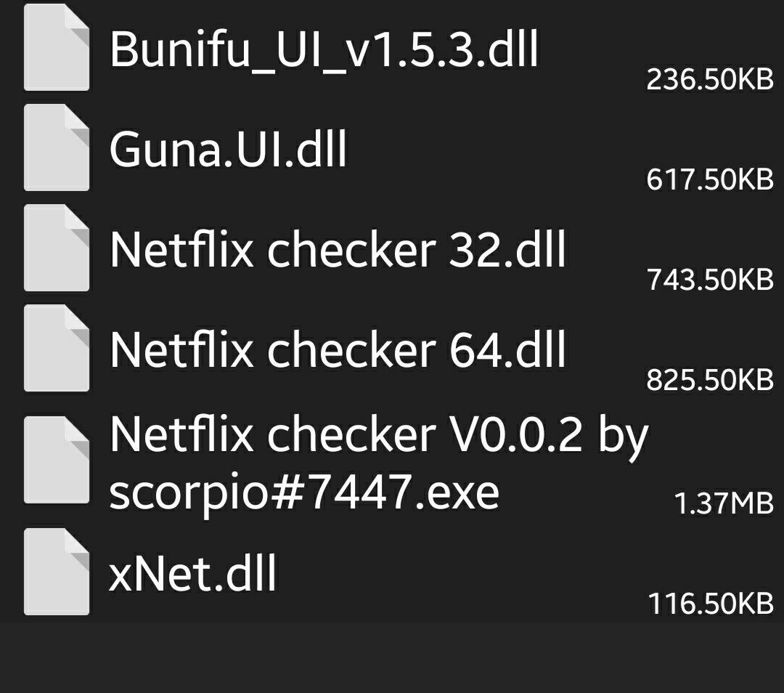Click the Guna.UI.dll file icon

pos(56,149)
